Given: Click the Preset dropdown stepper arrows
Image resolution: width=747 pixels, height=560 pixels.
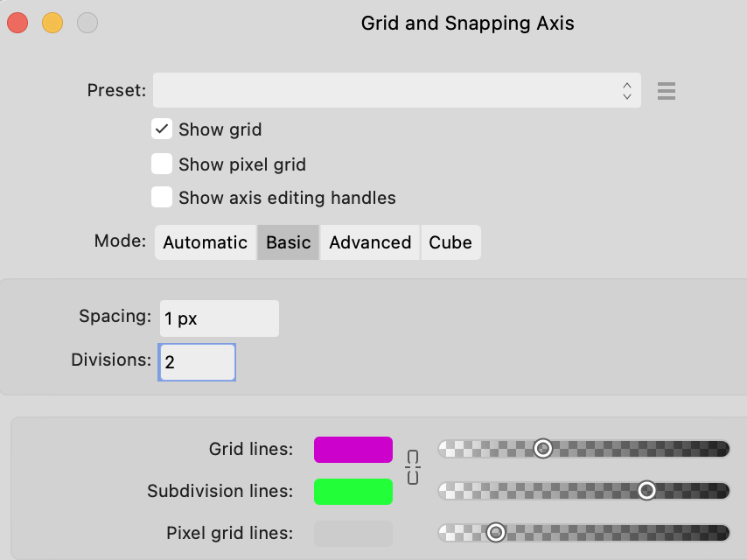Looking at the screenshot, I should click(x=627, y=90).
